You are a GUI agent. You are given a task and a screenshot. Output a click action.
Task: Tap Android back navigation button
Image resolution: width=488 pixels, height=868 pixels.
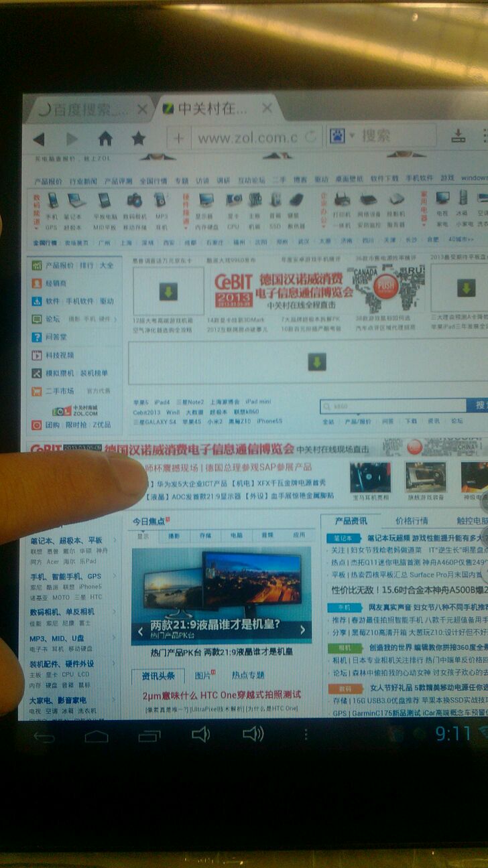(44, 737)
